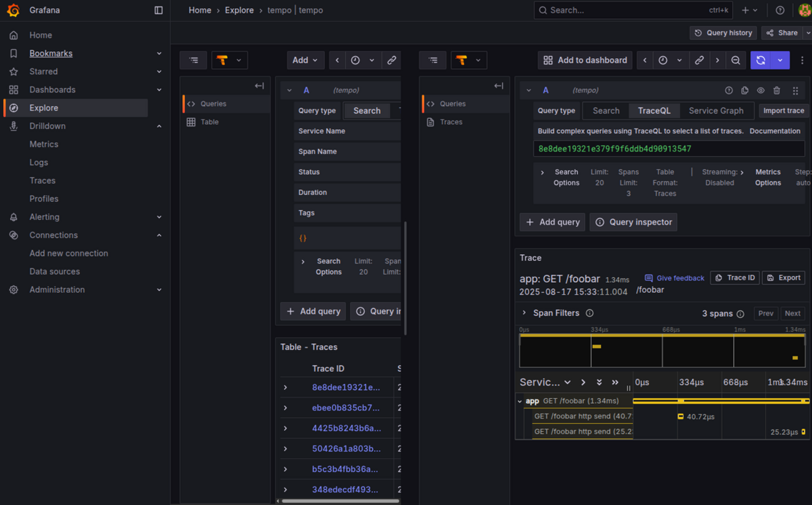
Task: Collapse the left pane outline arrow
Action: [x=259, y=86]
